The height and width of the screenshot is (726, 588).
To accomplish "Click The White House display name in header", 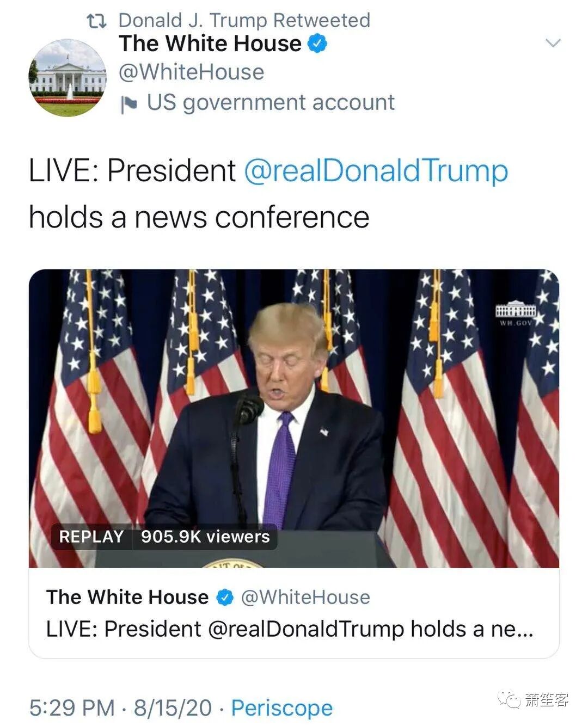I will pos(210,44).
